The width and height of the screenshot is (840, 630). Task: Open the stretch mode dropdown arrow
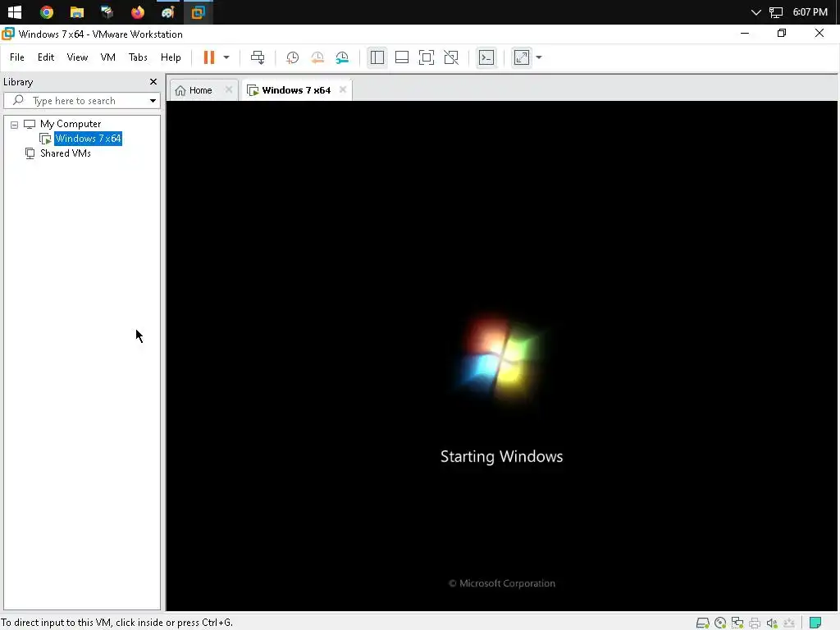[539, 57]
